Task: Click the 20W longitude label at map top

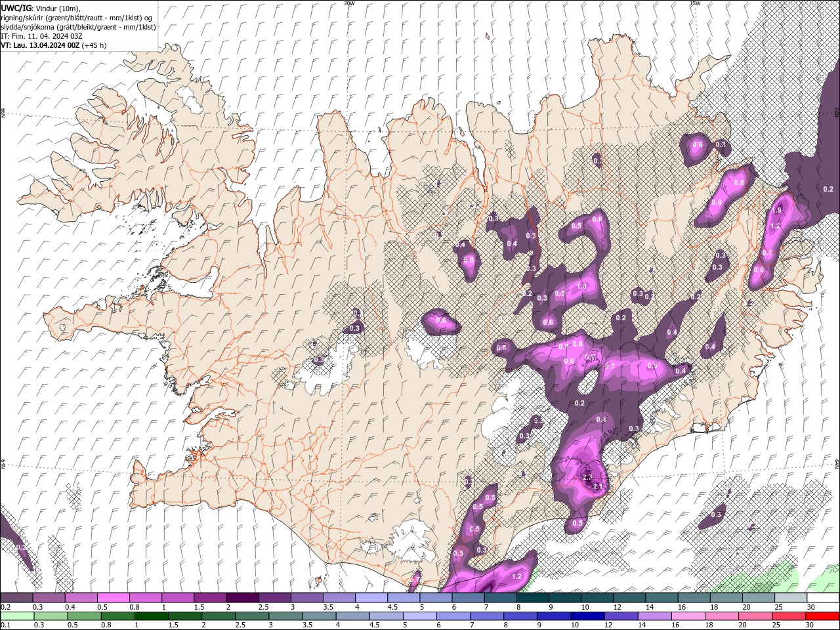Action: coord(349,3)
